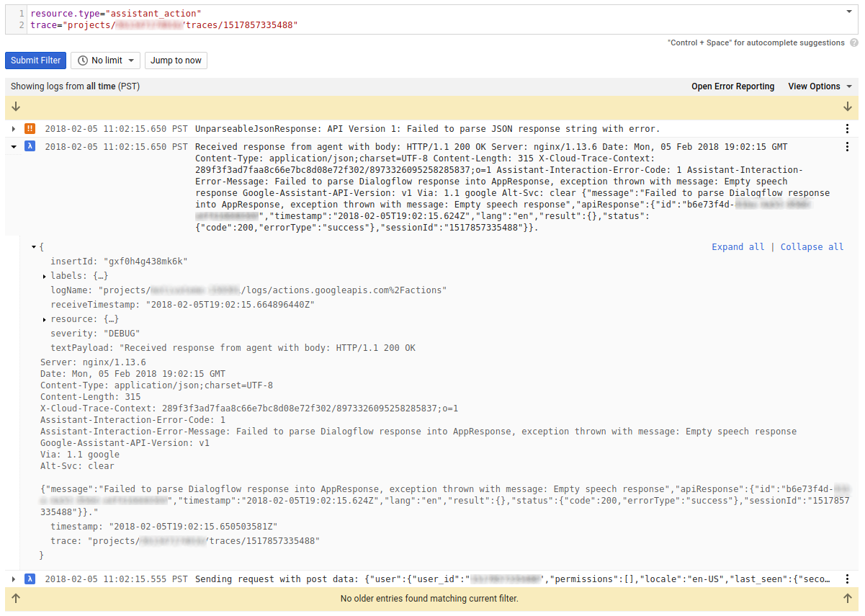Viewport: 865px width, 616px height.
Task: Click bottom-right up arrow in yellow bar
Action: (x=848, y=598)
